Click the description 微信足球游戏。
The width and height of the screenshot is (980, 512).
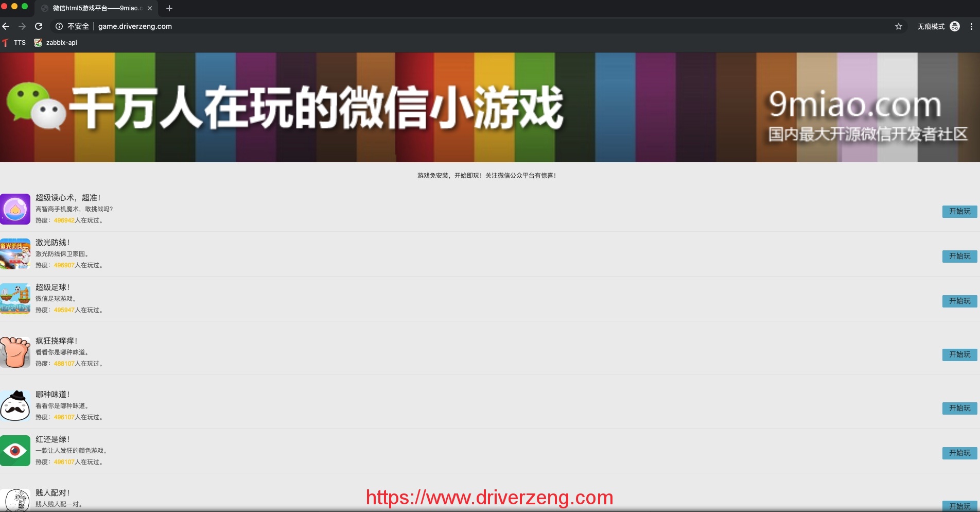point(57,299)
